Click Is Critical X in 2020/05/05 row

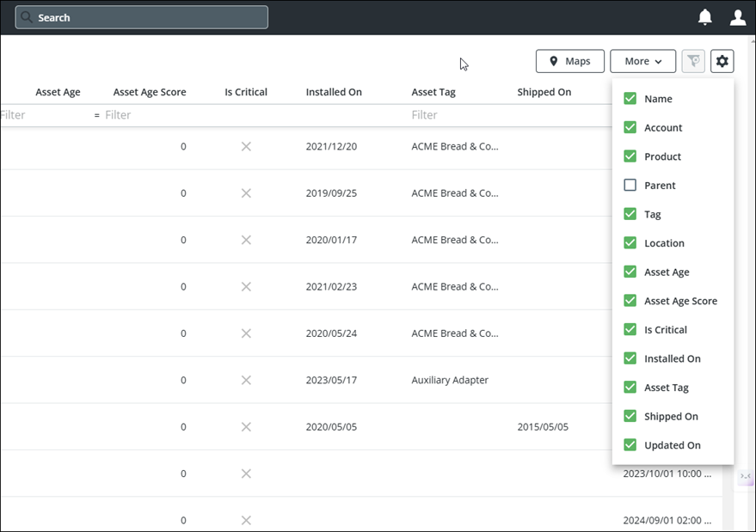point(246,427)
